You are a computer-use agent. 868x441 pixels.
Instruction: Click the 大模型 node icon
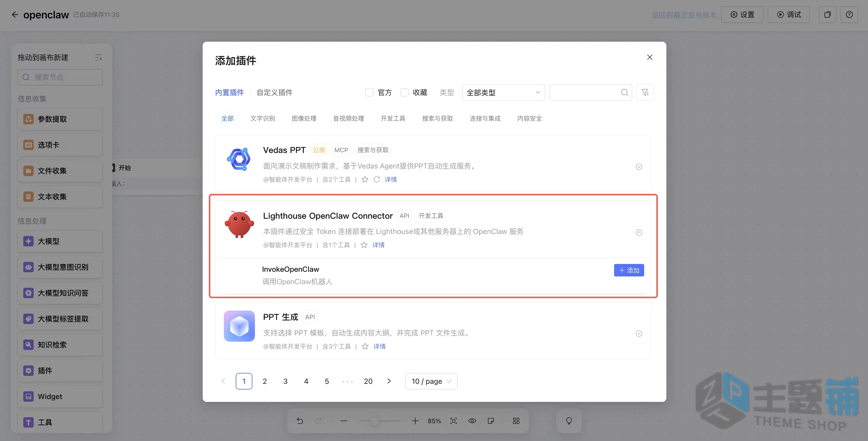(x=28, y=241)
